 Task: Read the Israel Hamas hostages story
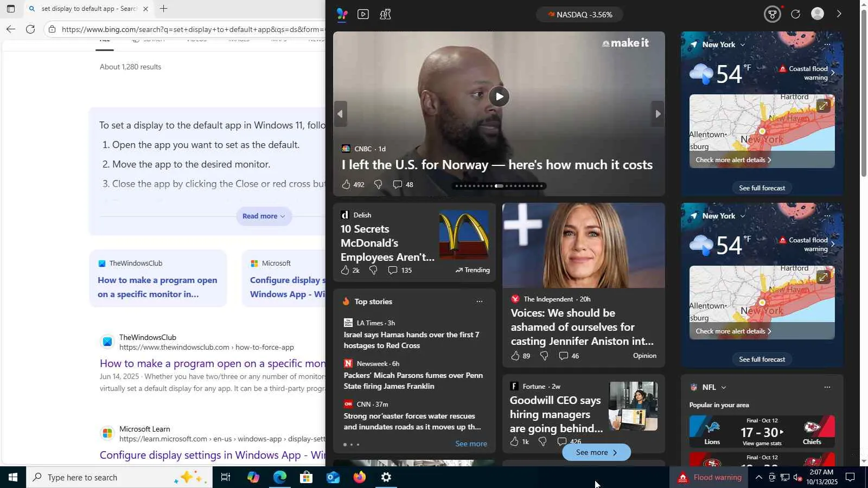[x=411, y=340]
